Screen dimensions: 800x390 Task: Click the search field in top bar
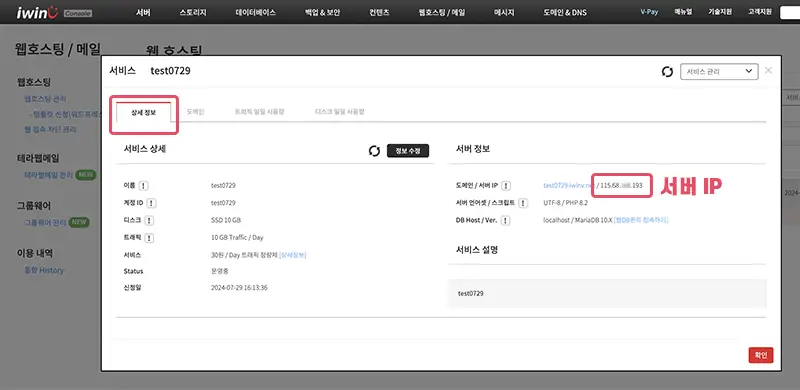click(790, 12)
